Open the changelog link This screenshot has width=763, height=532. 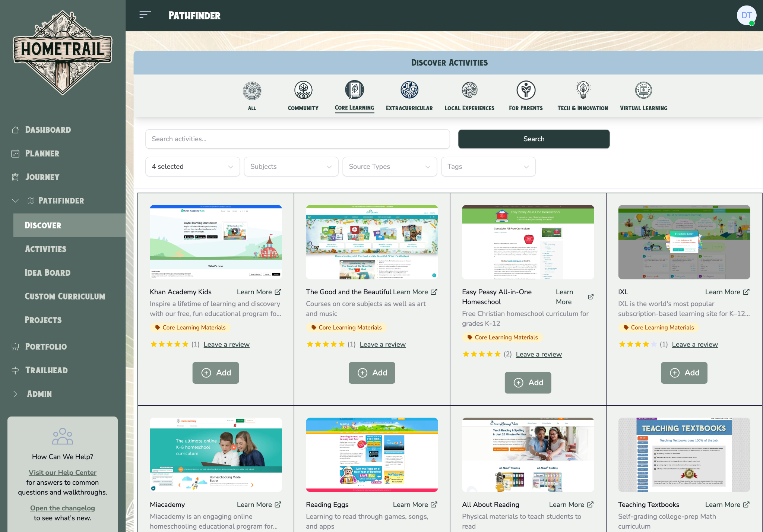click(x=63, y=508)
